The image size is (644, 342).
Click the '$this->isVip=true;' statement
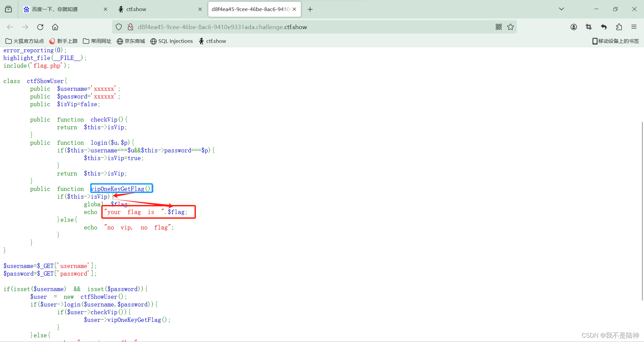[114, 158]
